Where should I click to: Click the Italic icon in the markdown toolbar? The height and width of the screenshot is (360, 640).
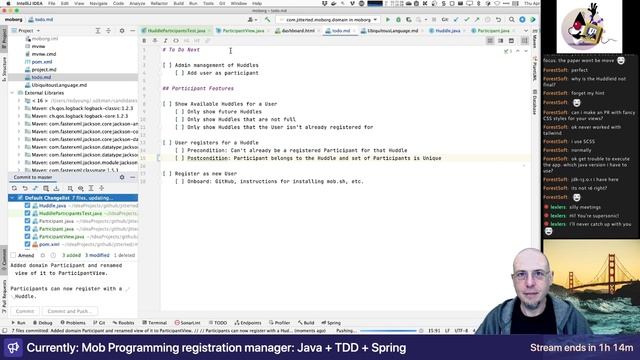click(x=165, y=41)
